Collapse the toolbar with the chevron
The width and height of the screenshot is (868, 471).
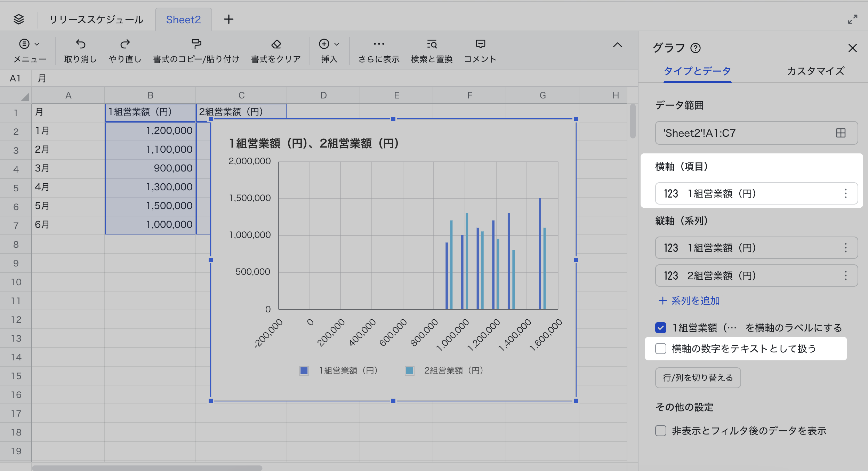617,45
